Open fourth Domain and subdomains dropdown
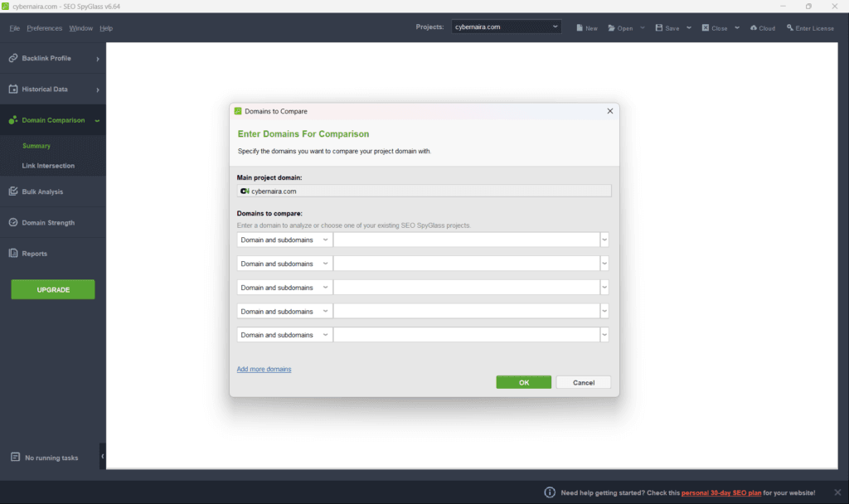Screen dimensions: 849x504 pyautogui.click(x=284, y=311)
